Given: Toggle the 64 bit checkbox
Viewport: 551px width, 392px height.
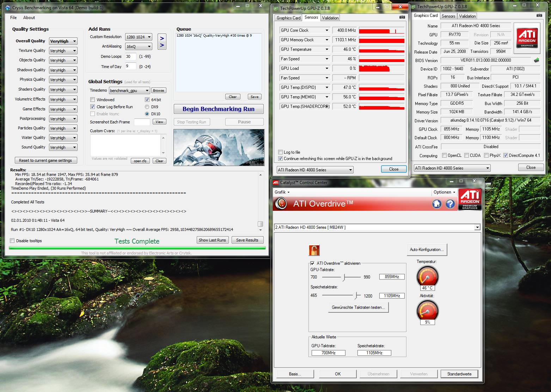Looking at the screenshot, I should point(147,100).
